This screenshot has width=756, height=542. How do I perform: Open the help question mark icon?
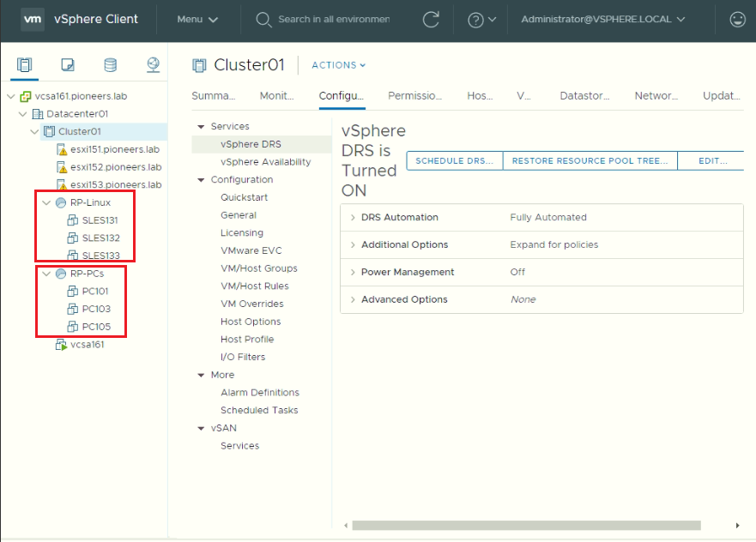[x=475, y=20]
